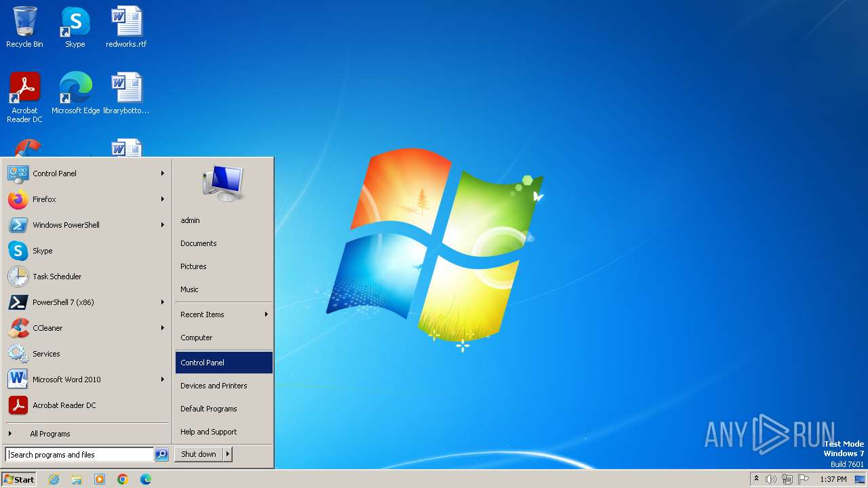This screenshot has width=868, height=488.
Task: Open Default Programs
Action: (x=224, y=409)
